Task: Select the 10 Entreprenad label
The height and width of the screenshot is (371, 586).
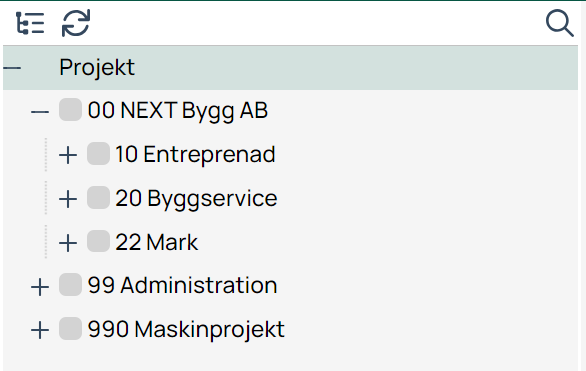Action: 195,154
